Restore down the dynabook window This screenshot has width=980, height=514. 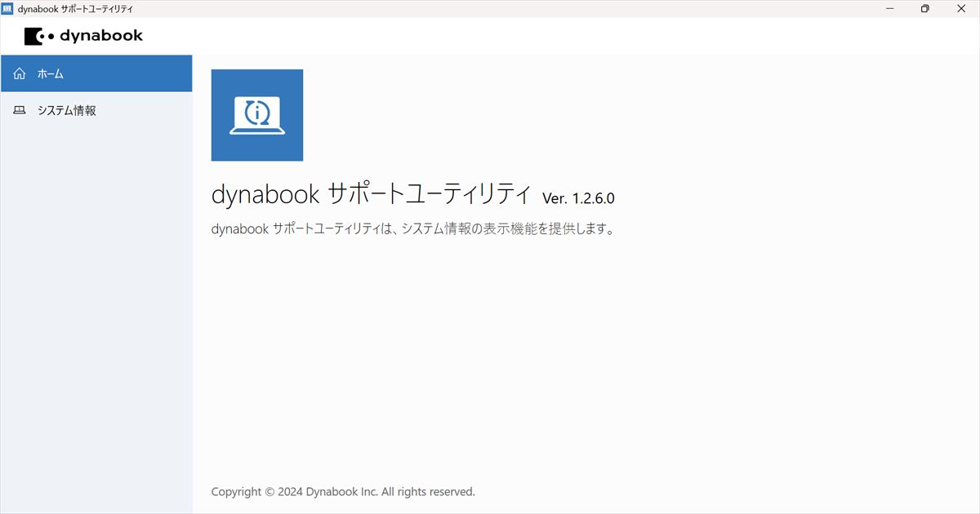pos(924,8)
